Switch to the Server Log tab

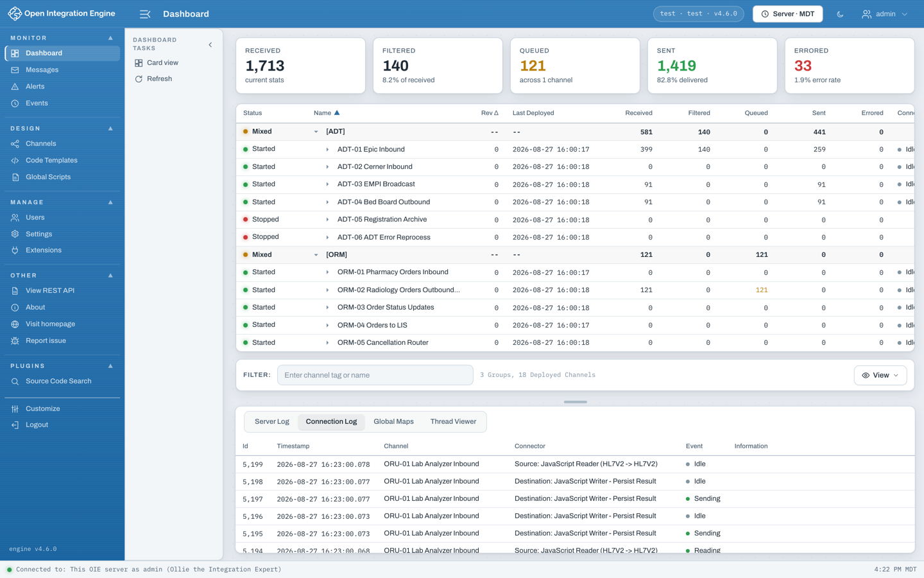pyautogui.click(x=272, y=422)
